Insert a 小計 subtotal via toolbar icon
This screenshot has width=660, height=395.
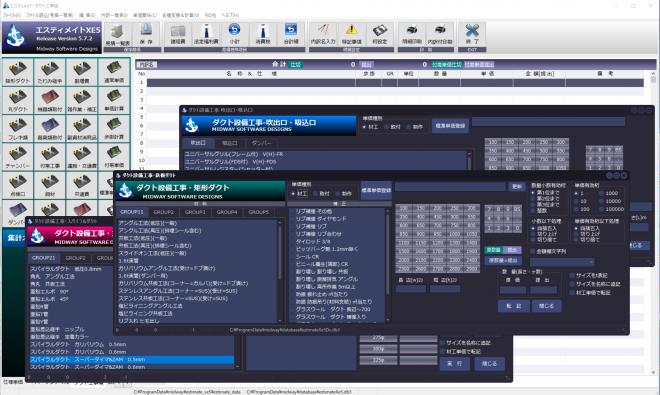[x=234, y=34]
